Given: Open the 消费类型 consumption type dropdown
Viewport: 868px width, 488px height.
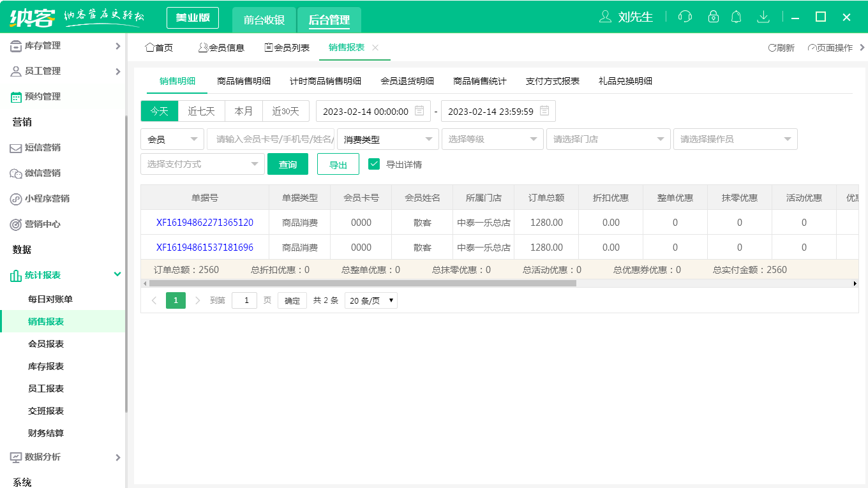Looking at the screenshot, I should click(387, 138).
